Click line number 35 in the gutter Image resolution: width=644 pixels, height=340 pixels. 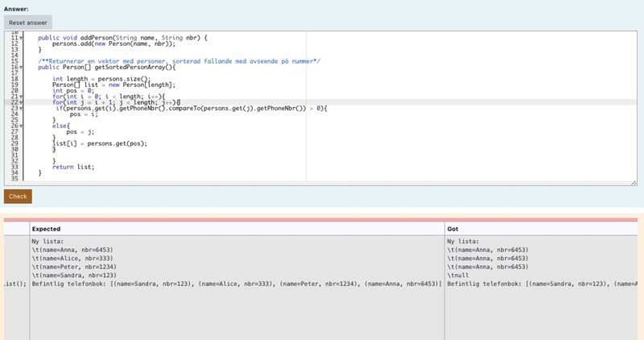[x=14, y=178]
